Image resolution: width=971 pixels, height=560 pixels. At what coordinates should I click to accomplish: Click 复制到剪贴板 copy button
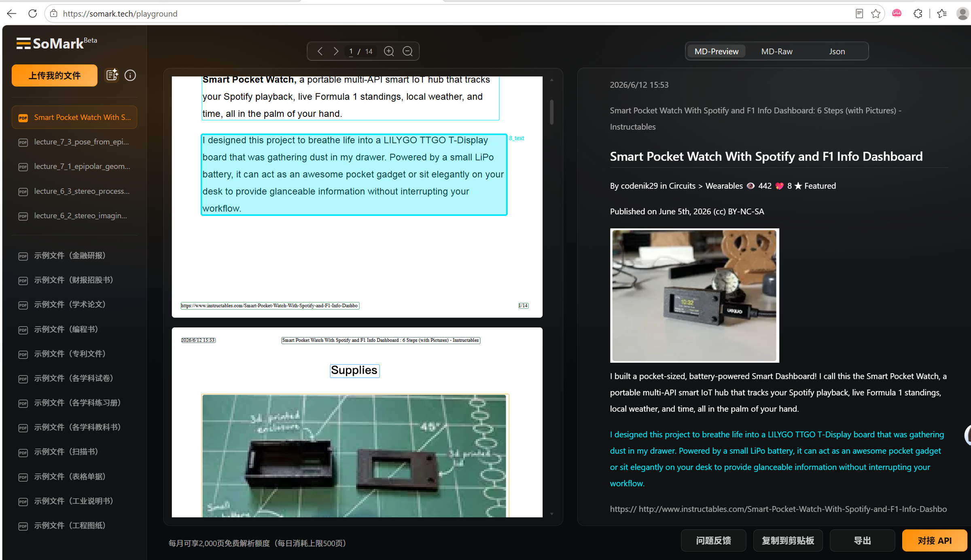coord(788,541)
